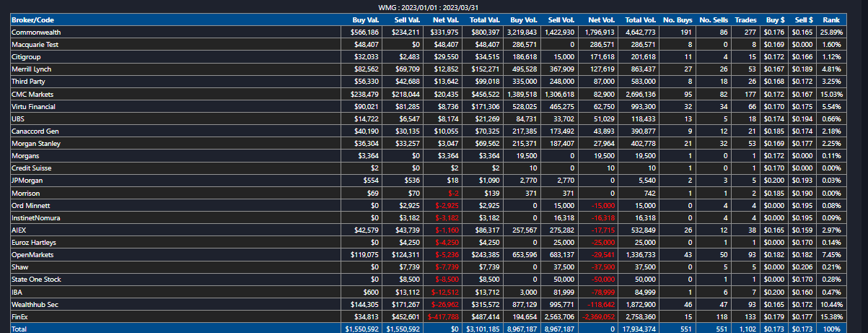Select the Merrill Lynch broker row

427,69
